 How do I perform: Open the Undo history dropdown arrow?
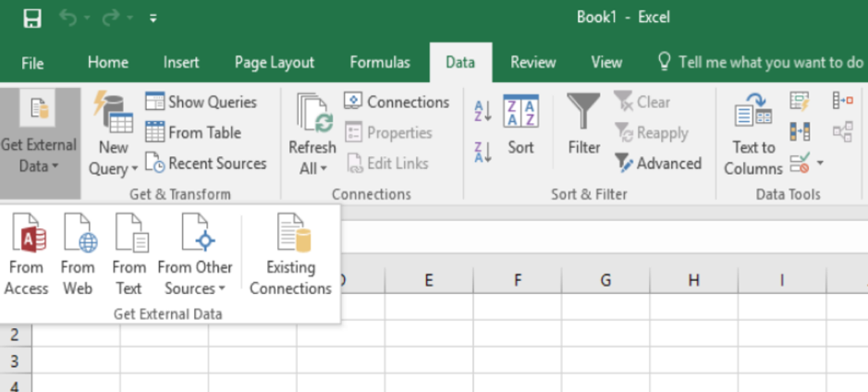(87, 18)
